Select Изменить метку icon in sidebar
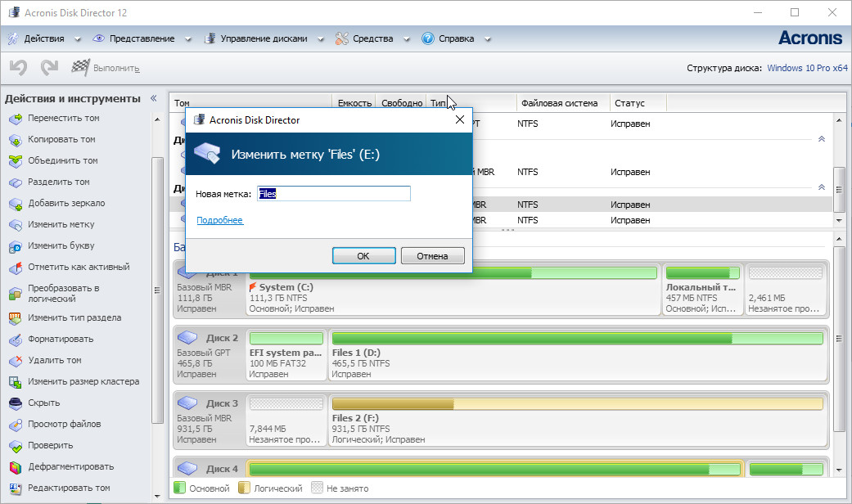The width and height of the screenshot is (852, 504). point(16,225)
